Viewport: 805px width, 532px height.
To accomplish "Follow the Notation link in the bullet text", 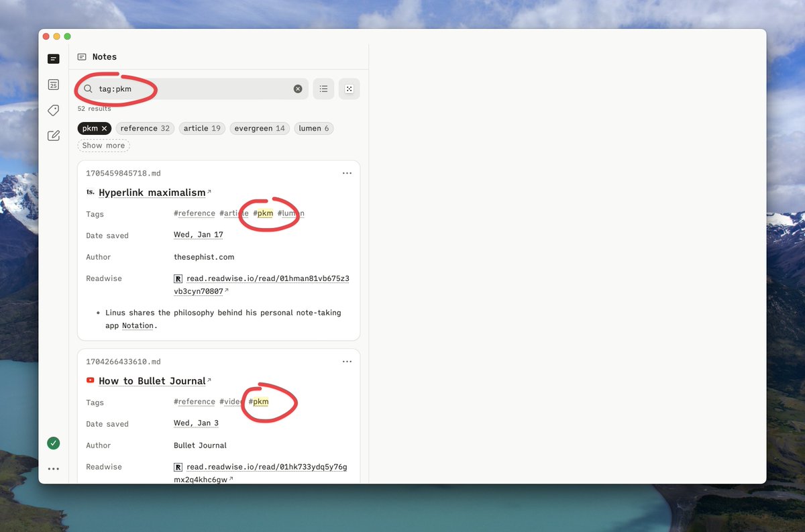I will pos(138,325).
